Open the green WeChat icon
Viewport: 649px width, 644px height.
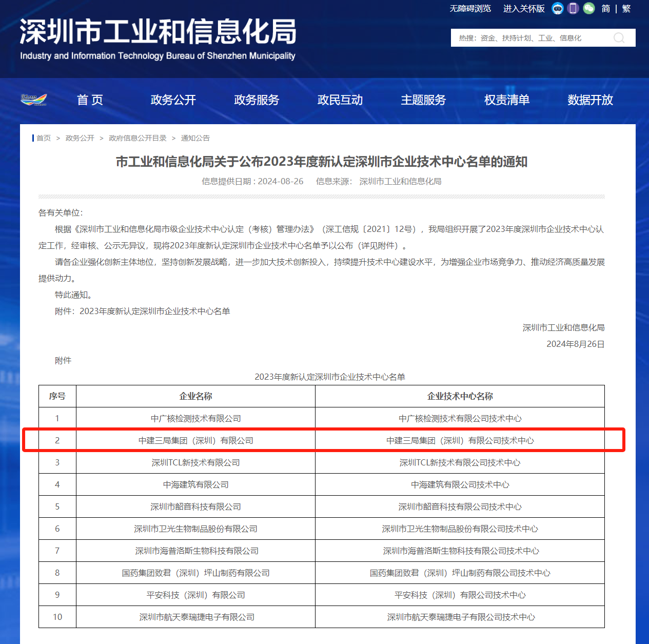point(589,8)
